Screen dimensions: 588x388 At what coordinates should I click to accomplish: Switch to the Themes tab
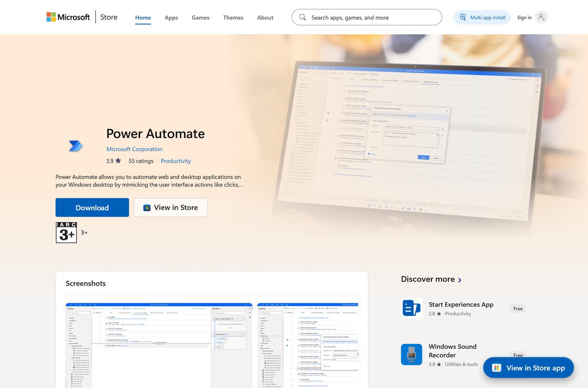233,18
